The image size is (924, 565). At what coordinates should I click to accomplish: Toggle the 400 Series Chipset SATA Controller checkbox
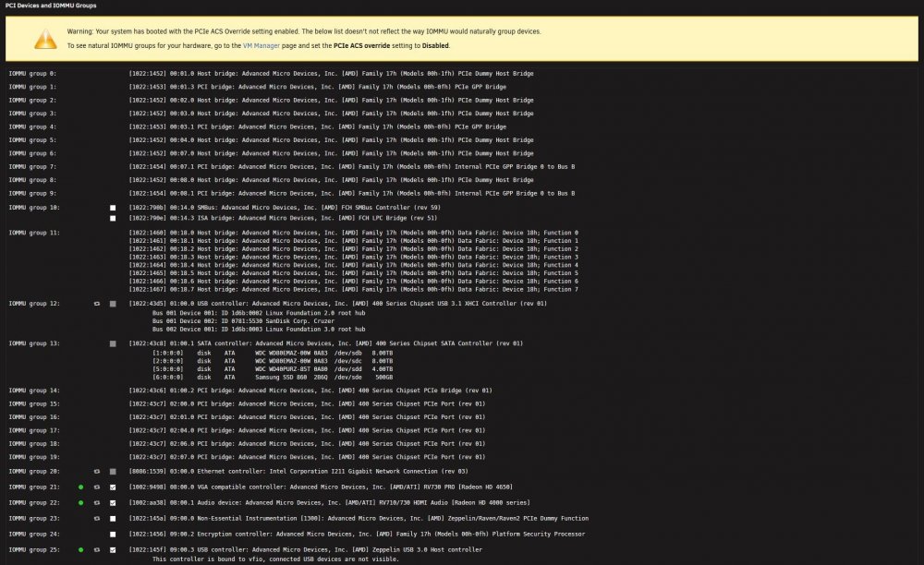[113, 343]
